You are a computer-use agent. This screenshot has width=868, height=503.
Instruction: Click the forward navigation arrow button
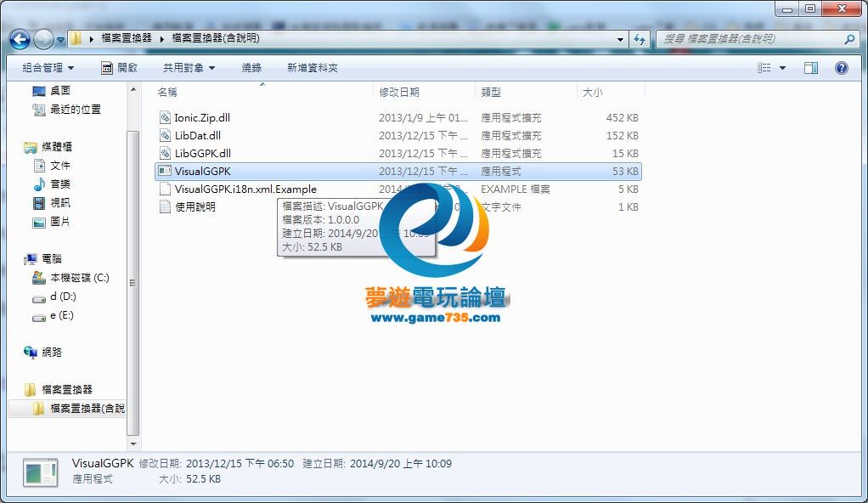[43, 39]
